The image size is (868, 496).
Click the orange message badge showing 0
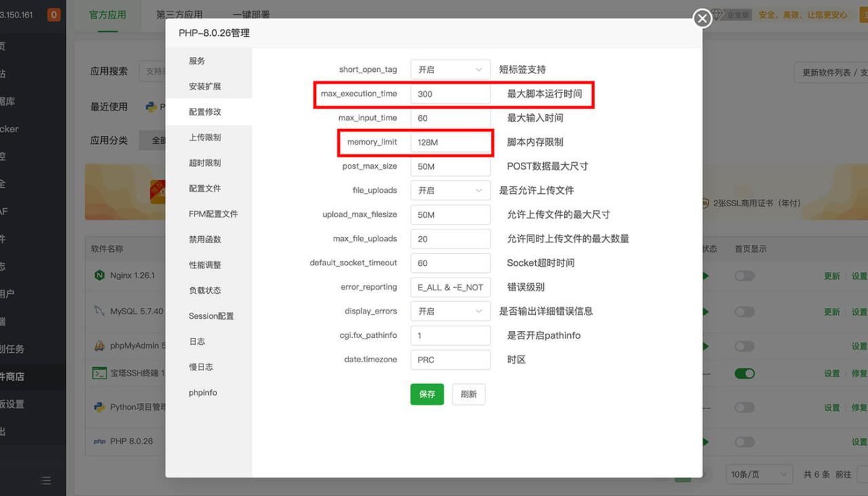coord(53,13)
